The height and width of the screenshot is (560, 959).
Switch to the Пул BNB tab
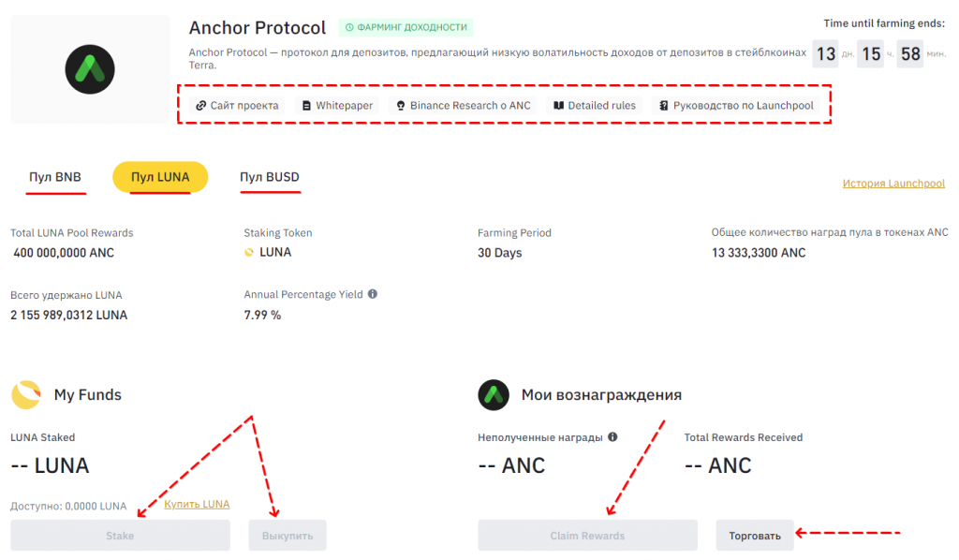pyautogui.click(x=55, y=177)
